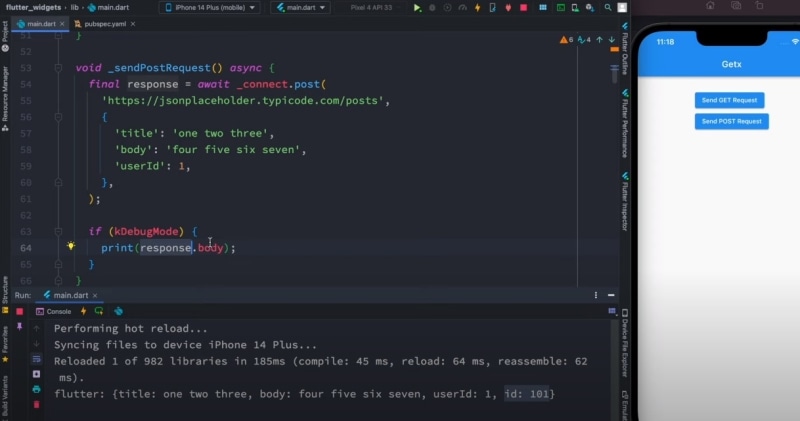This screenshot has width=800, height=421.
Task: Click hot reload icon in console toolbar
Action: tap(84, 311)
